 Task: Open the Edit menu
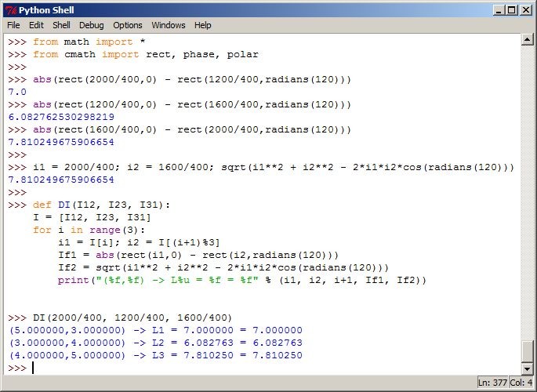pos(36,25)
